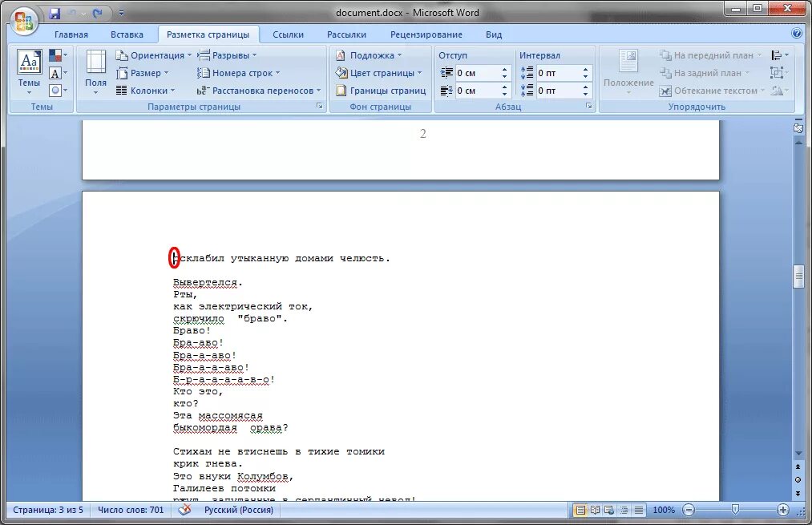The height and width of the screenshot is (525, 812).
Task: Click На передний план button
Action: 710,55
